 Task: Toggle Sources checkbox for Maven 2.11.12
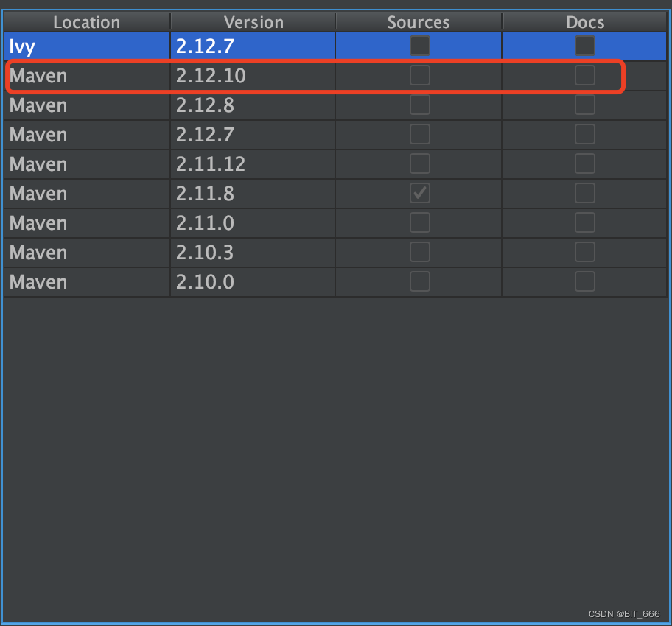tap(419, 163)
